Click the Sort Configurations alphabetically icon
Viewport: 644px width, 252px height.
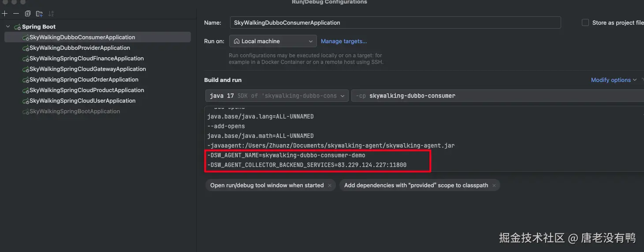(x=51, y=14)
